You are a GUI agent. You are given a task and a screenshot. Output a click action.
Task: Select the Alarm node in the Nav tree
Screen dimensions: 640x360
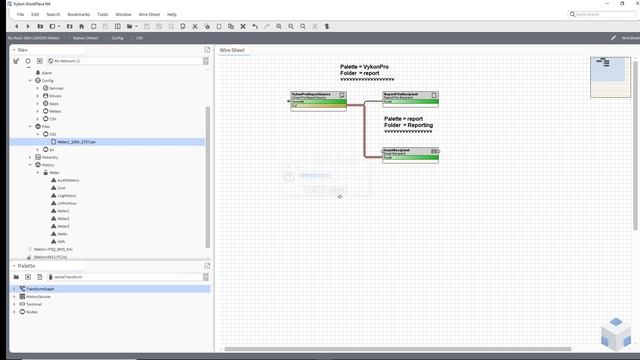47,73
